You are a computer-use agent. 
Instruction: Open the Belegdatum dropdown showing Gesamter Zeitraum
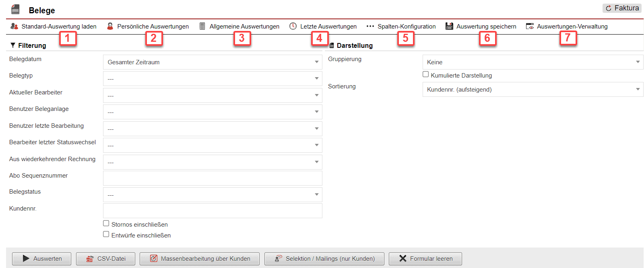click(x=213, y=62)
